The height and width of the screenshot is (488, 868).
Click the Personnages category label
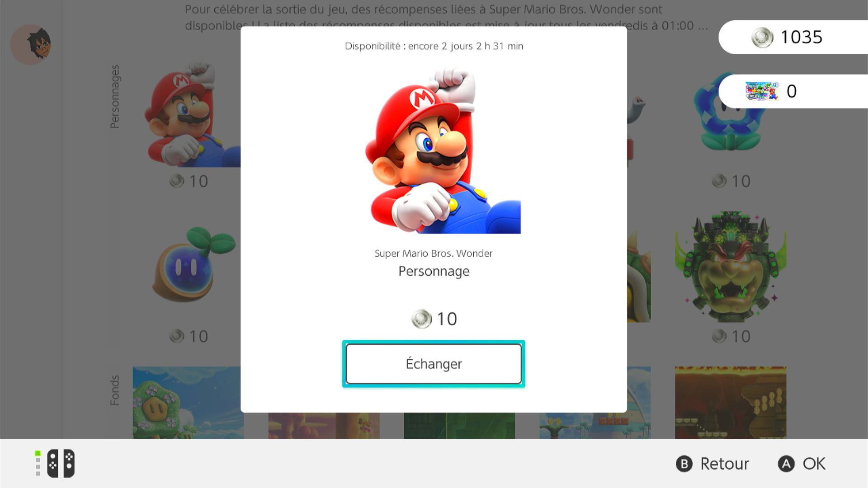pos(115,97)
